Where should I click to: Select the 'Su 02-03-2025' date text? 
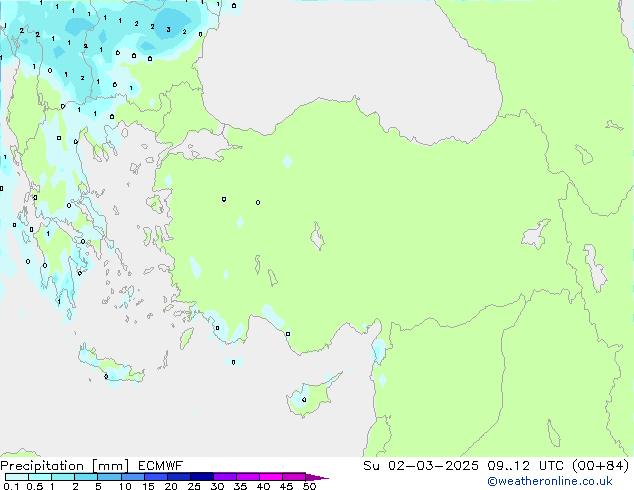[x=421, y=466]
